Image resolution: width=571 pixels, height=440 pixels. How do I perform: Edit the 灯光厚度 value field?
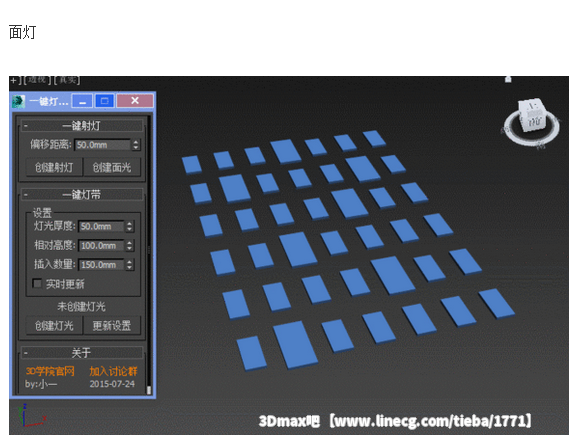point(101,226)
